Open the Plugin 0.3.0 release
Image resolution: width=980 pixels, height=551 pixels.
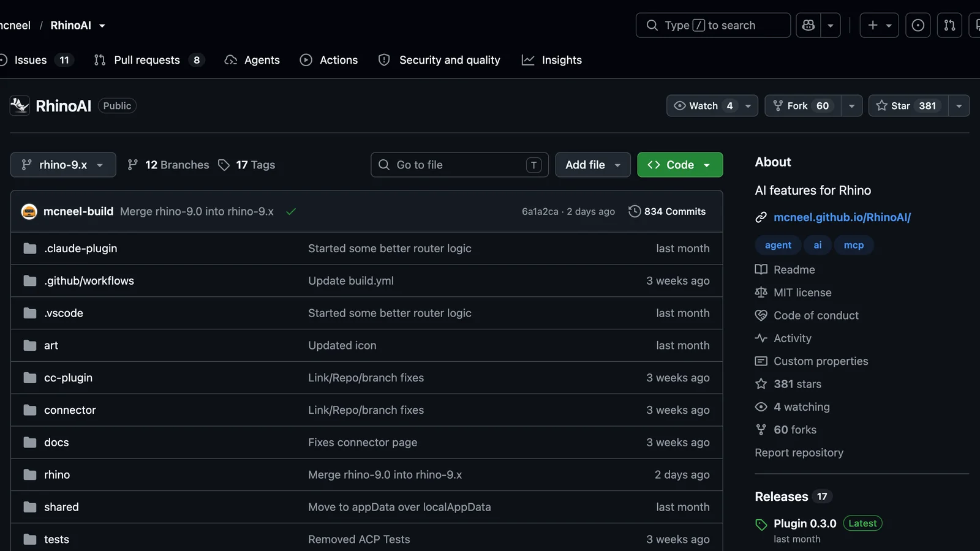(x=805, y=523)
